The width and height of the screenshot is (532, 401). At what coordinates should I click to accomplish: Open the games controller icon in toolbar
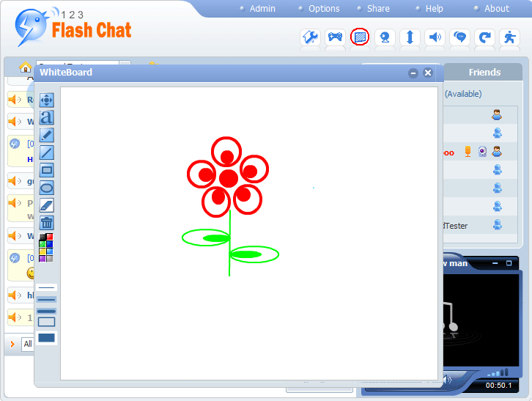[335, 37]
